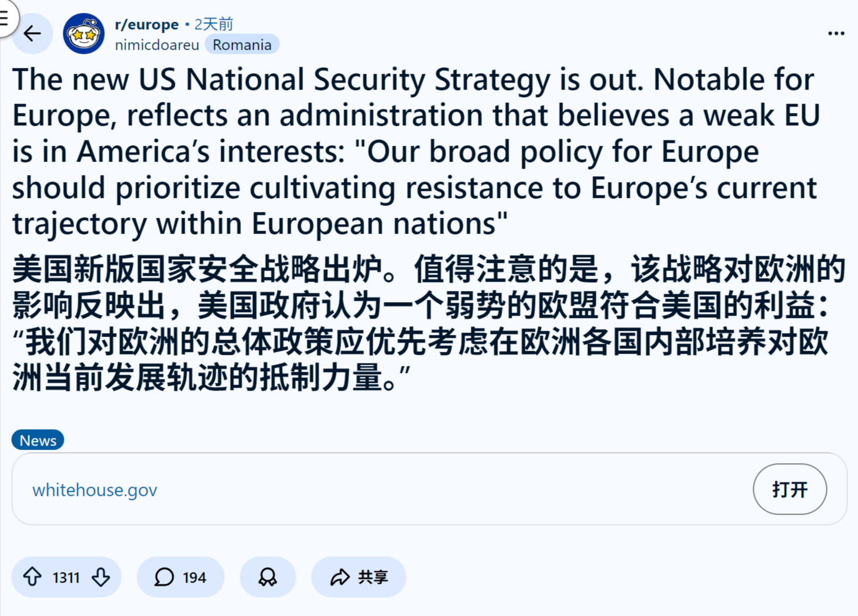Click the 1311 vote count

66,578
